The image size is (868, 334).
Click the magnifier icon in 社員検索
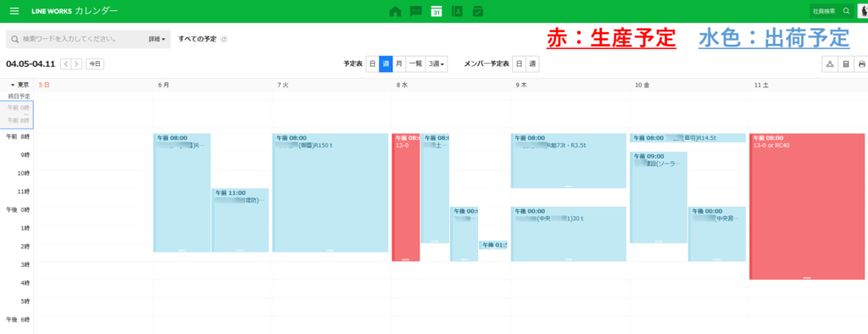pos(846,11)
